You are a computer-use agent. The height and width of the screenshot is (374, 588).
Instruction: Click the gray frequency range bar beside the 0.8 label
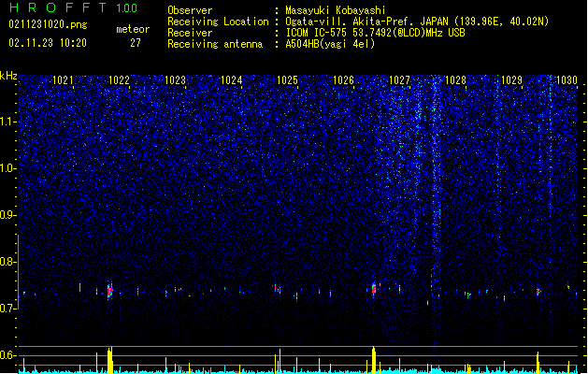(18, 272)
